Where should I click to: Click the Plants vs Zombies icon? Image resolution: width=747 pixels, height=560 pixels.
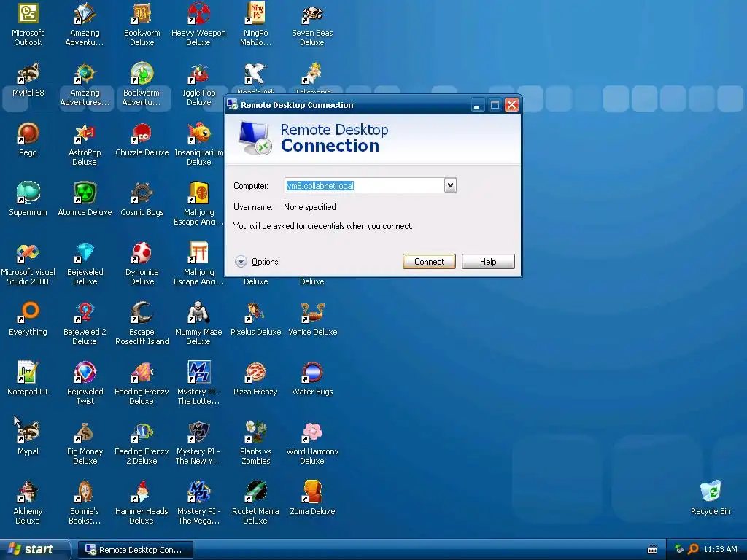[x=255, y=432]
